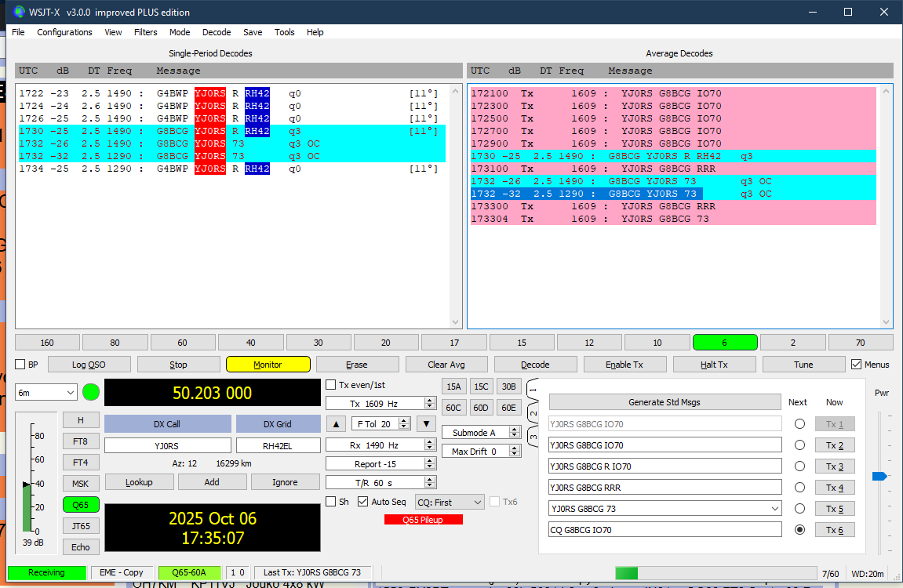Click the DX Call input field
Viewport: 903px width, 588px height.
167,445
